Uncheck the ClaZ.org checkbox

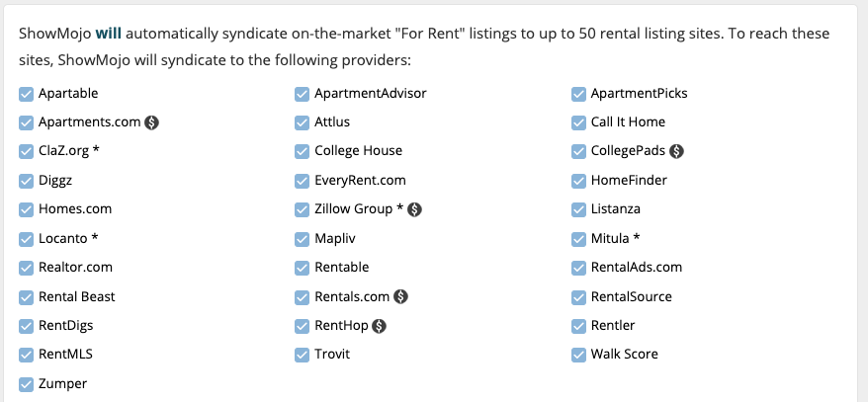coord(26,151)
